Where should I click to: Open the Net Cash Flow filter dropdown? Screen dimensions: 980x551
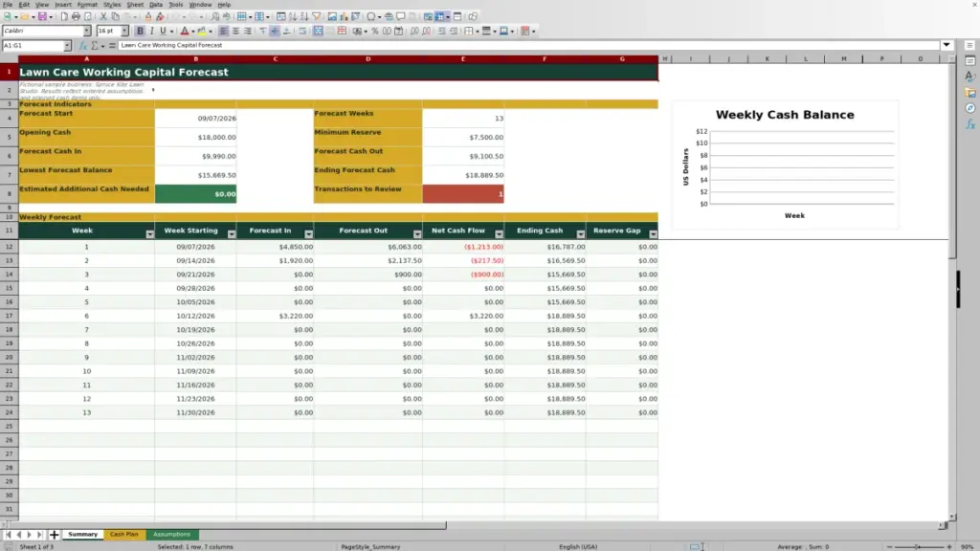point(499,234)
